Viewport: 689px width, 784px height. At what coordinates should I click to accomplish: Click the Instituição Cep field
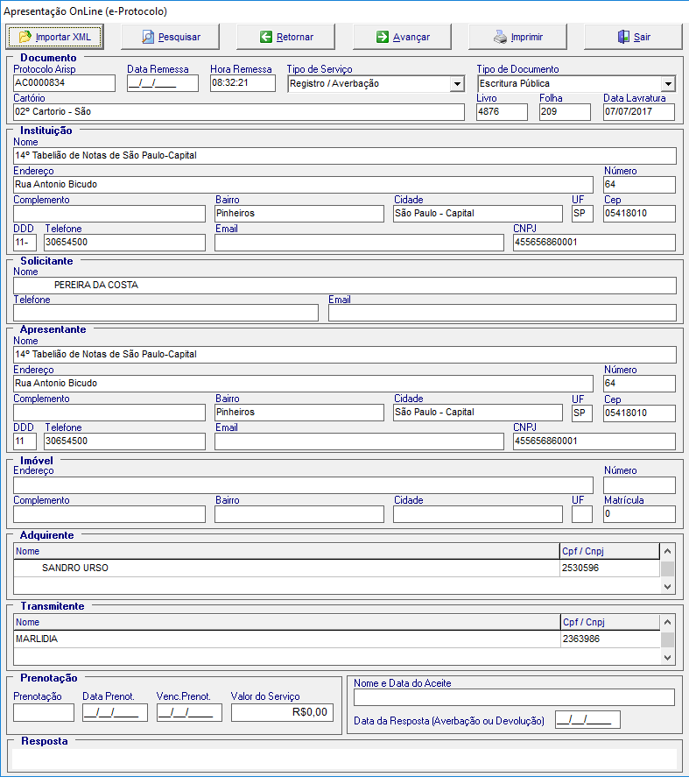[639, 214]
